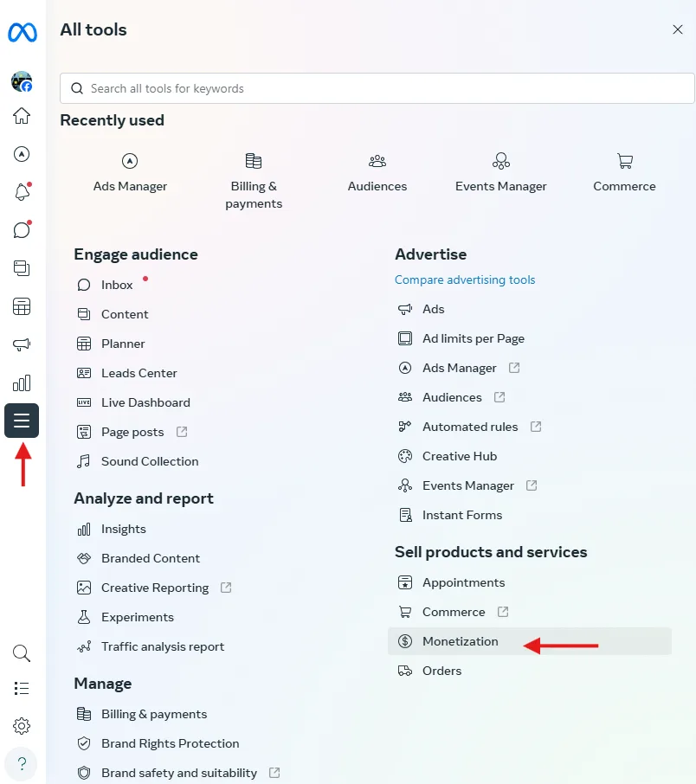Image resolution: width=696 pixels, height=784 pixels.
Task: Click the profile picture avatar
Action: [x=22, y=82]
